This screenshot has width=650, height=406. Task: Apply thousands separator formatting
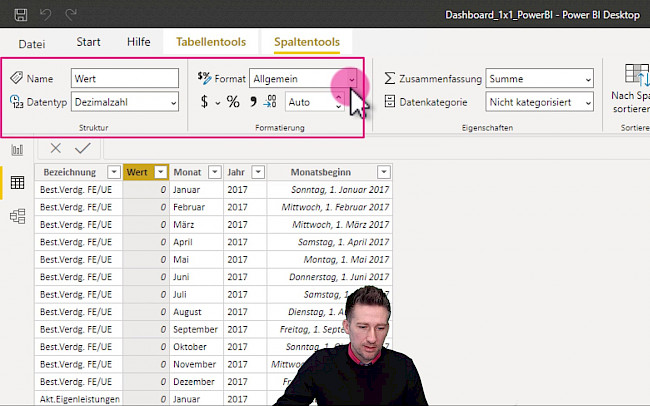pyautogui.click(x=254, y=102)
